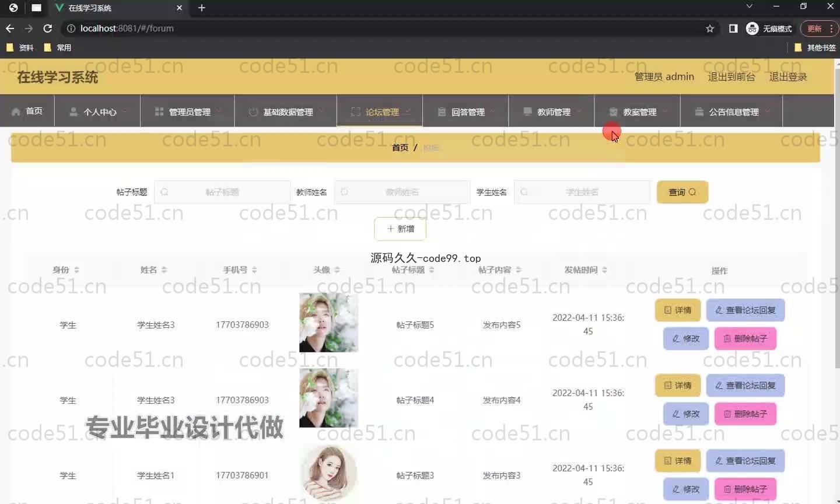Open the browser three-dot menu
Viewport: 840px width, 504px height.
click(x=831, y=29)
